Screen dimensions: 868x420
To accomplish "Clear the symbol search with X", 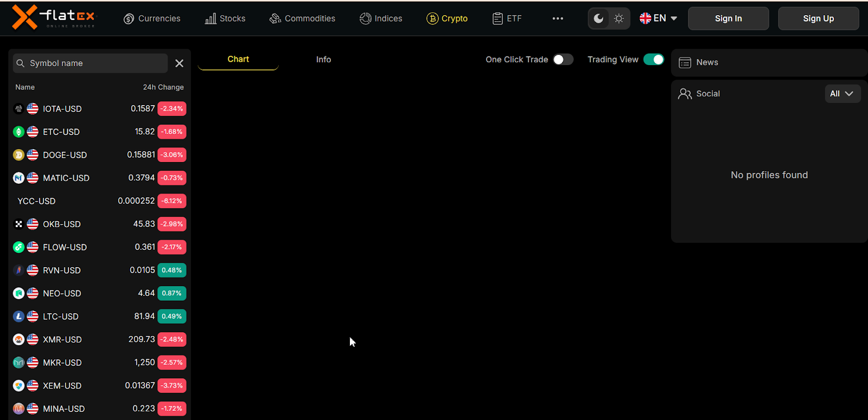I will [180, 63].
